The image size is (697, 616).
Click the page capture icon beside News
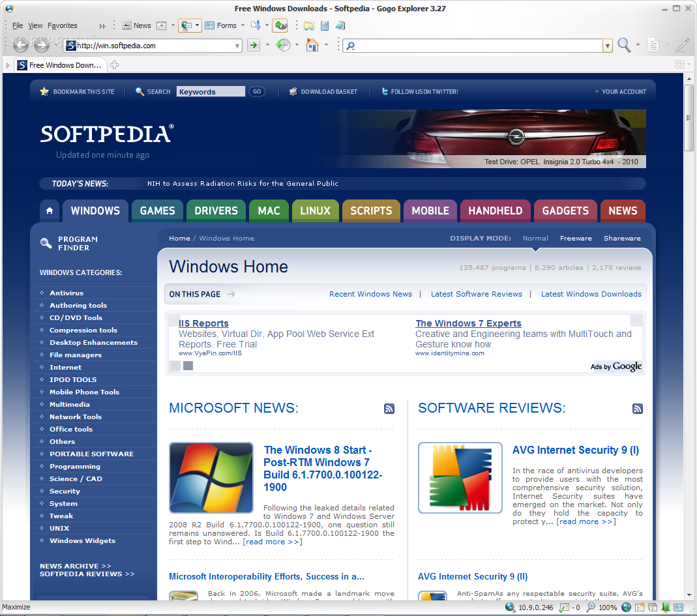coord(161,25)
